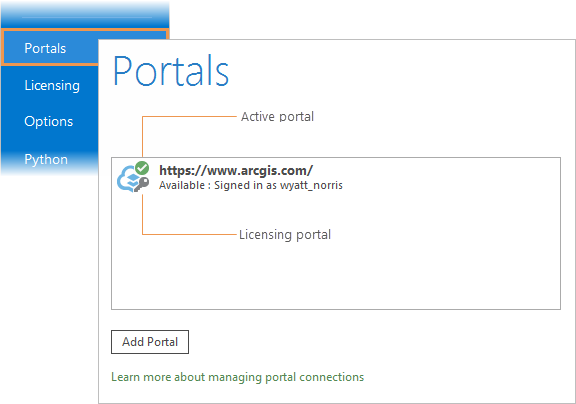The image size is (576, 404).
Task: Click empty space in the portal list
Action: (x=336, y=264)
